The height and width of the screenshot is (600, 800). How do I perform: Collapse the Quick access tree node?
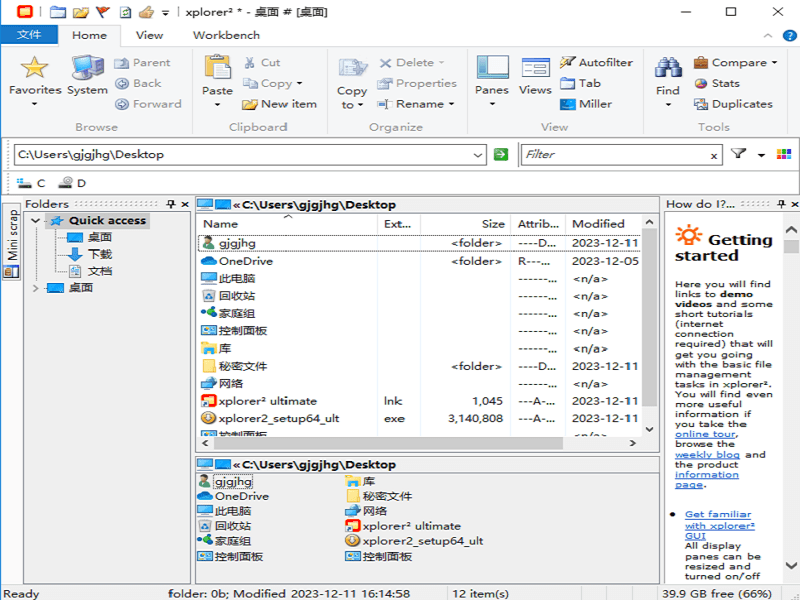tap(35, 220)
